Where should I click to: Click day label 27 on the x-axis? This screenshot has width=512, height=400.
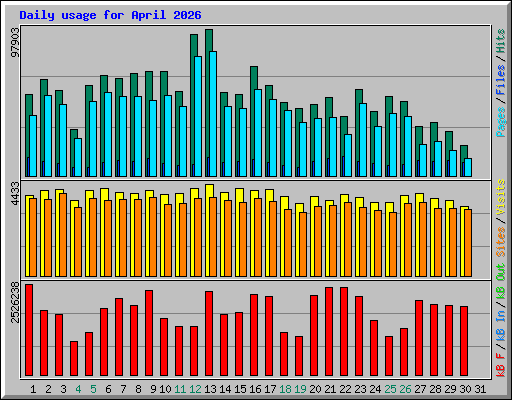coord(420,389)
